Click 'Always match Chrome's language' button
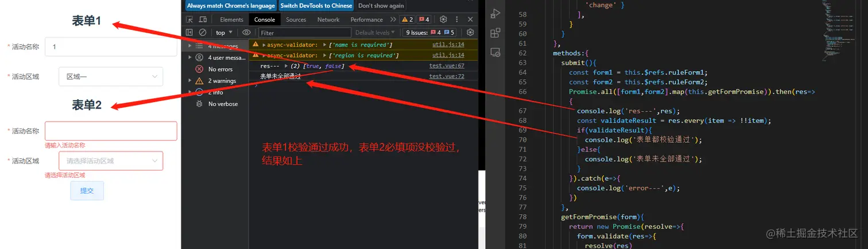Screen dimensions: 868x249 (x=231, y=6)
